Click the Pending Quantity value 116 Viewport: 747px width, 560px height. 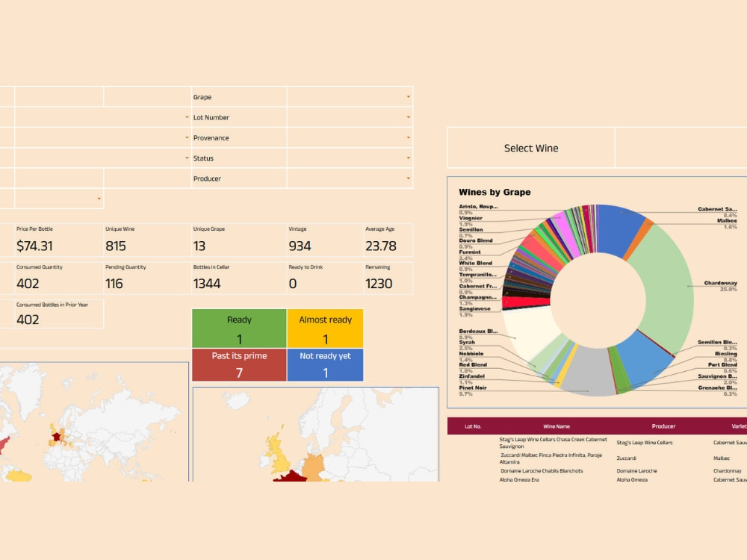coord(114,284)
